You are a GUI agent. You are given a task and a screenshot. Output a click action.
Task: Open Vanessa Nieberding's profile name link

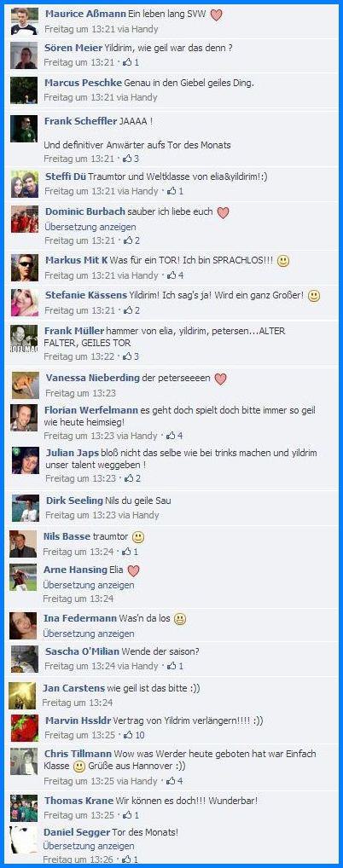tap(92, 378)
